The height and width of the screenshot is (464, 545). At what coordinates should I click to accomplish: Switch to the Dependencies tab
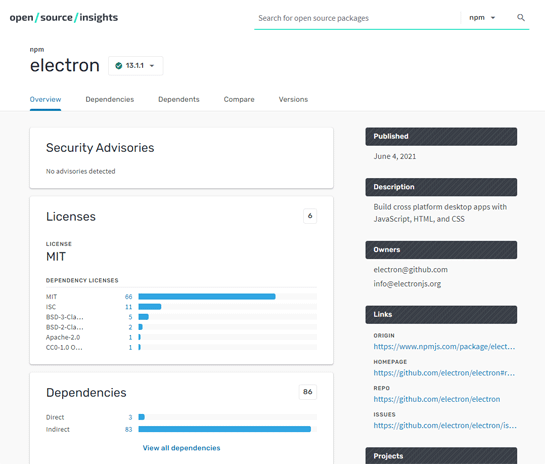[109, 99]
